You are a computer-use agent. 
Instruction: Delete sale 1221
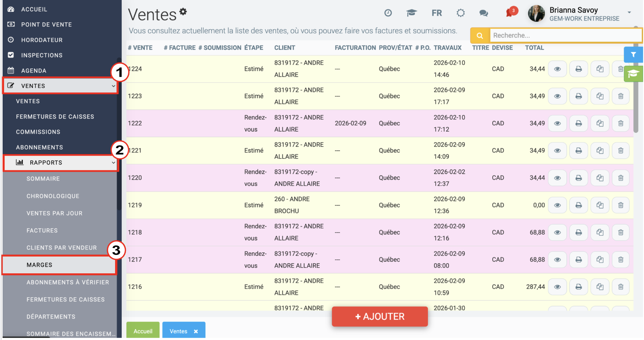pyautogui.click(x=621, y=151)
